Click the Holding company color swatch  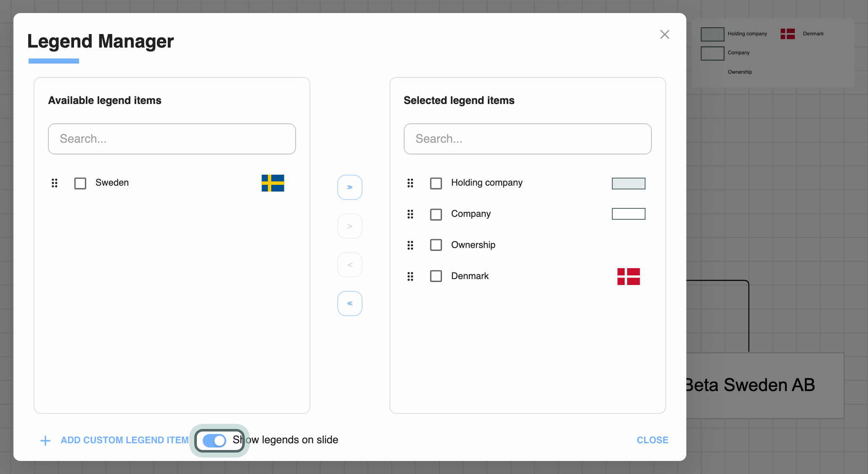(629, 184)
